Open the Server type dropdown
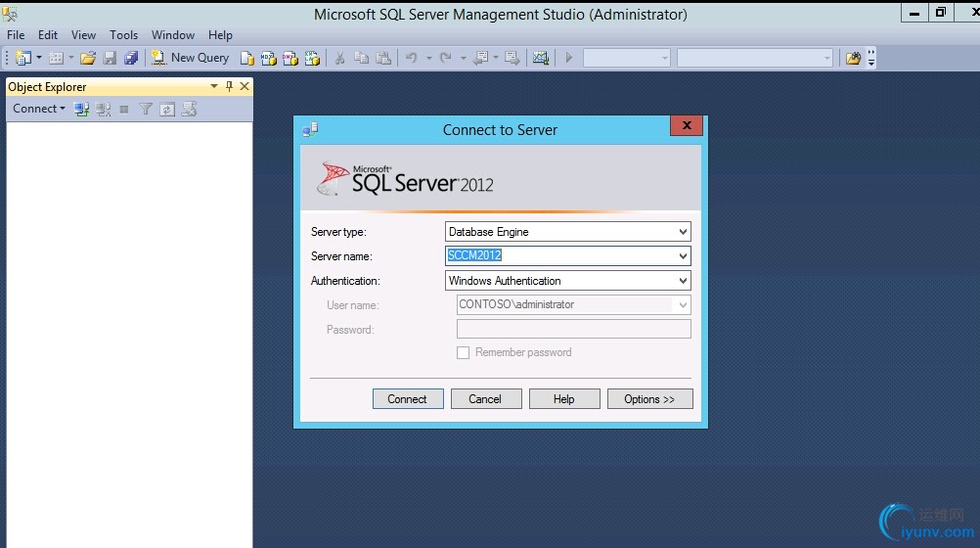 [567, 232]
